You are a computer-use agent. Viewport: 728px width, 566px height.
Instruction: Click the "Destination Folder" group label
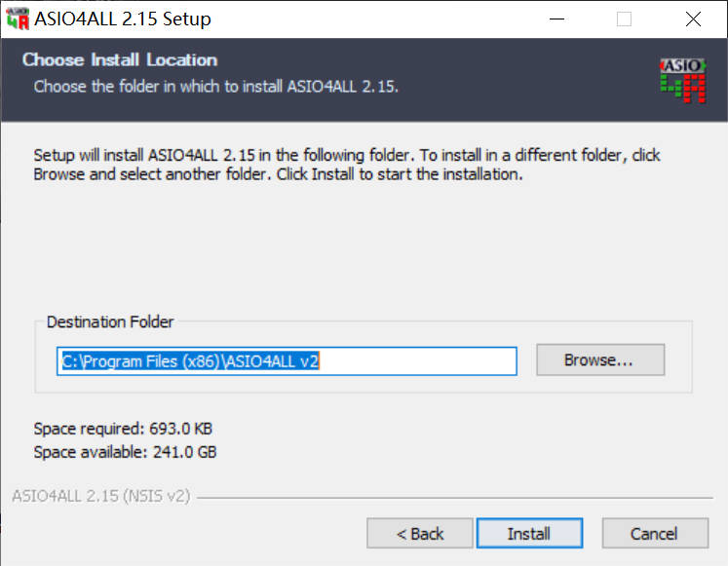pos(110,321)
